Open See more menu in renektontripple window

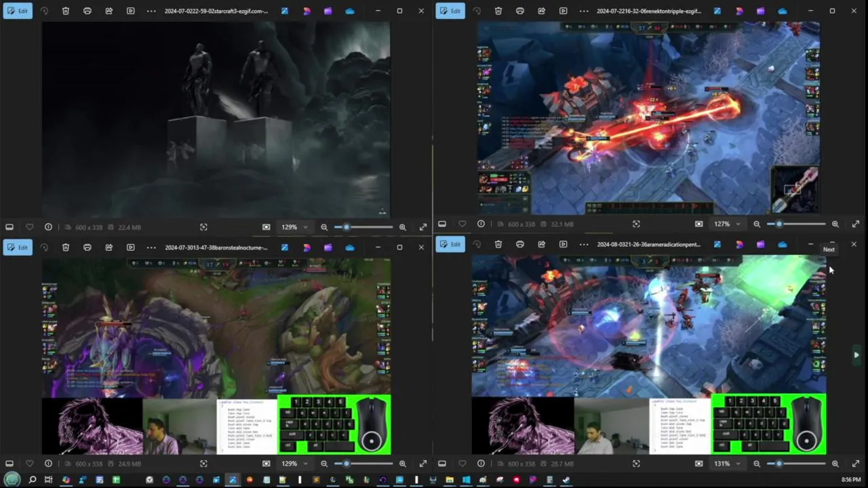[x=584, y=11]
